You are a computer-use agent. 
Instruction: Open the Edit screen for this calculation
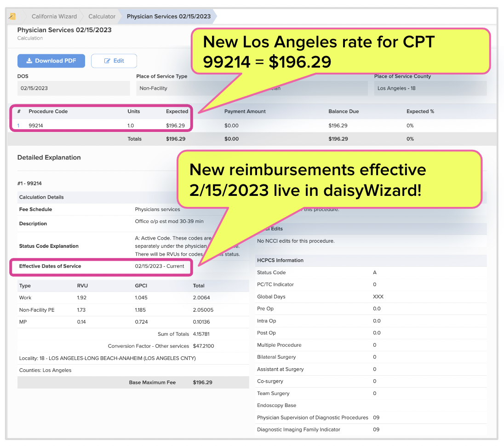coord(114,60)
